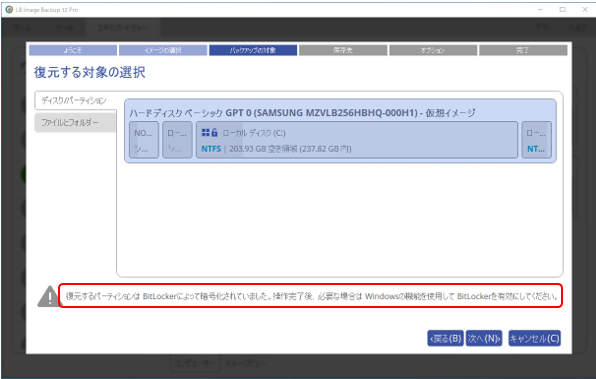The image size is (596, 379).
Task: Click the 203.93 GB free space text
Action: pyautogui.click(x=290, y=149)
